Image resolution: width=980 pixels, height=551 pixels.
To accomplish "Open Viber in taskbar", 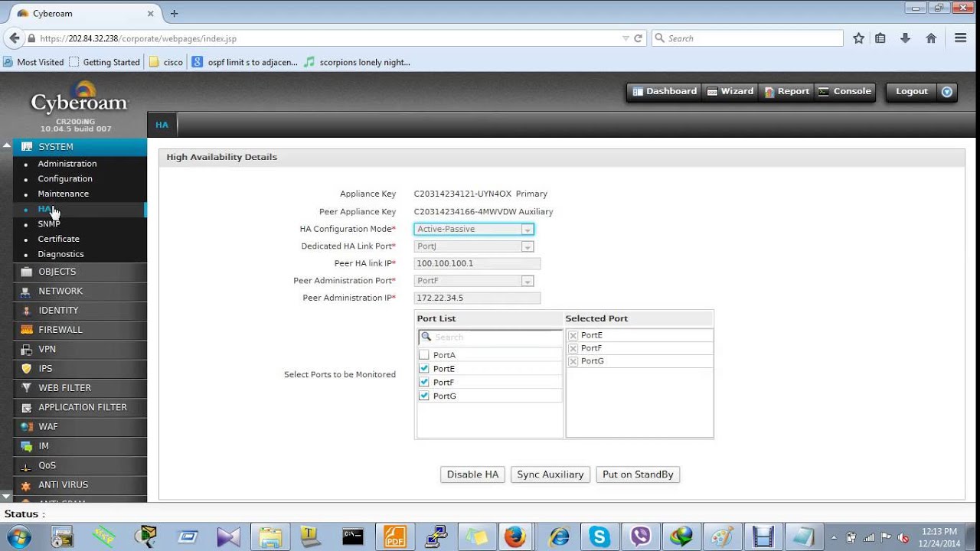I will tap(640, 537).
